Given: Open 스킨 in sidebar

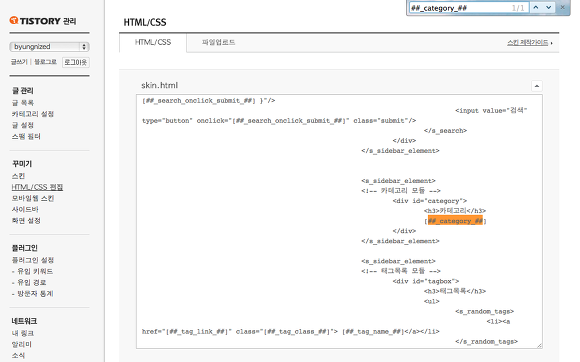Looking at the screenshot, I should pos(18,176).
